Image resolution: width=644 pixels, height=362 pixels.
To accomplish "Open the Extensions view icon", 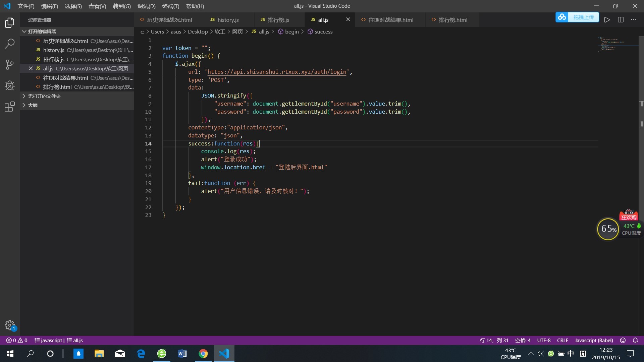I will [10, 107].
